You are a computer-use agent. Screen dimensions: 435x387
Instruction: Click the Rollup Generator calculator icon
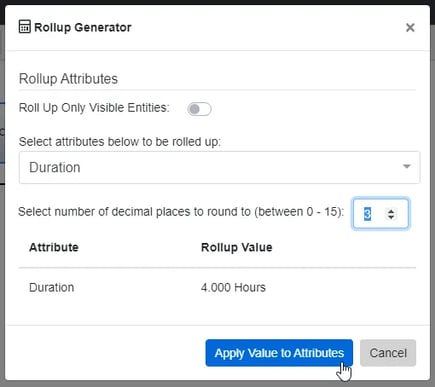(x=25, y=27)
